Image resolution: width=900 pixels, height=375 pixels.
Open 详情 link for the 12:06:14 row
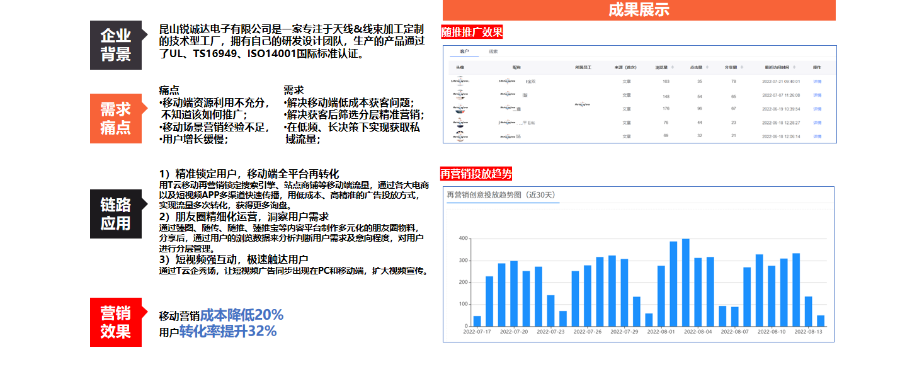817,136
